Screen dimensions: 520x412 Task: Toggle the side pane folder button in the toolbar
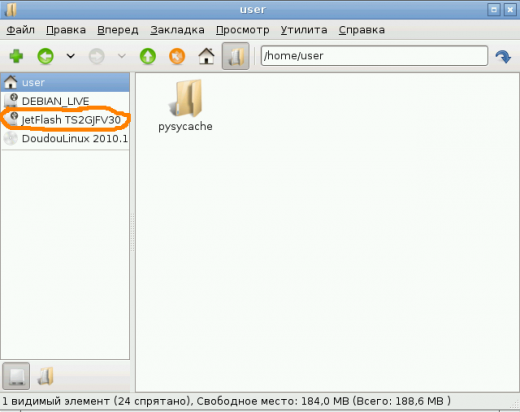[x=236, y=56]
